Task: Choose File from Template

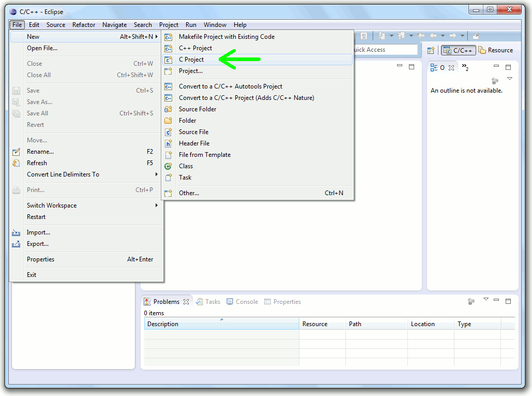Action: tap(257, 155)
